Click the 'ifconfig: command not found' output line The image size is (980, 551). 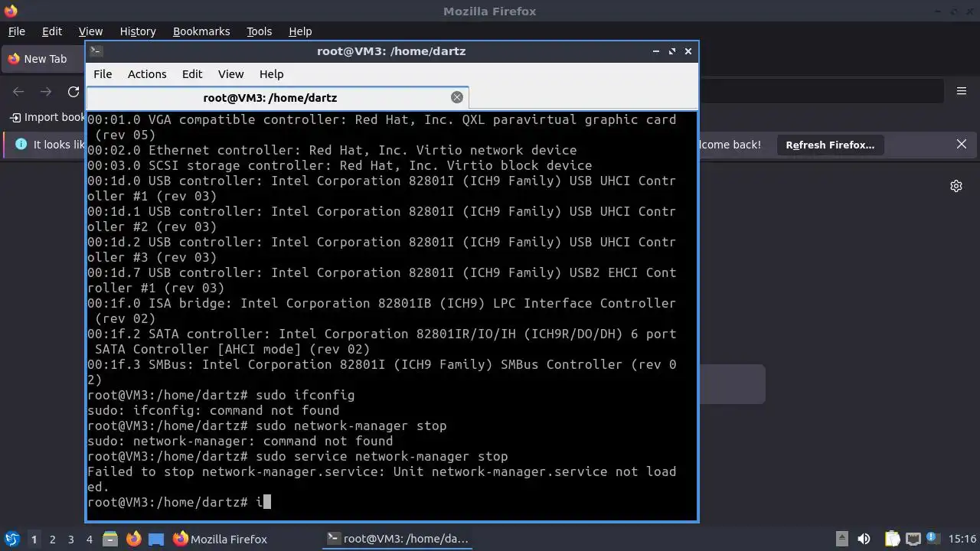click(x=213, y=410)
